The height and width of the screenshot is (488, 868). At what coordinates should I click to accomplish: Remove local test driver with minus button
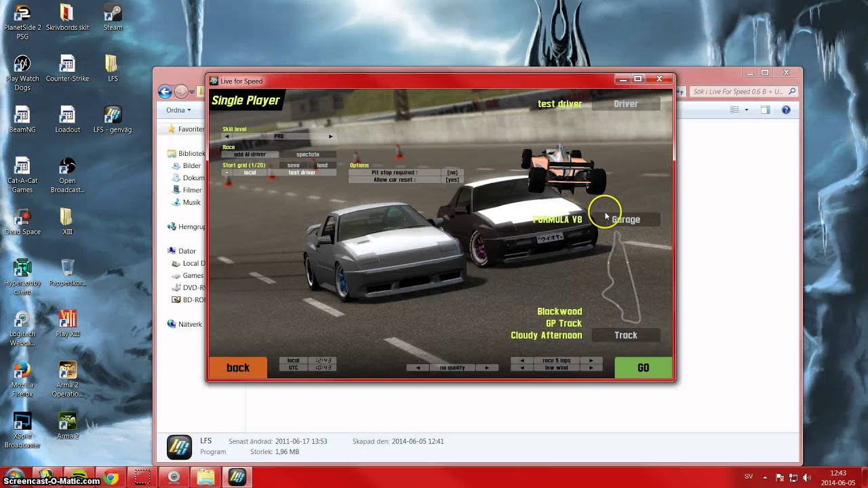tap(226, 173)
